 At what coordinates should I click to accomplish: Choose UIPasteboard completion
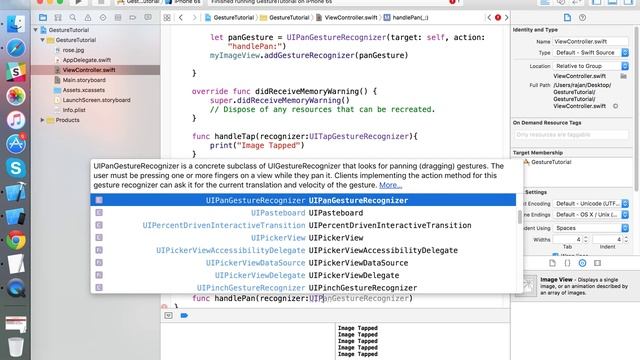pyautogui.click(x=303, y=213)
